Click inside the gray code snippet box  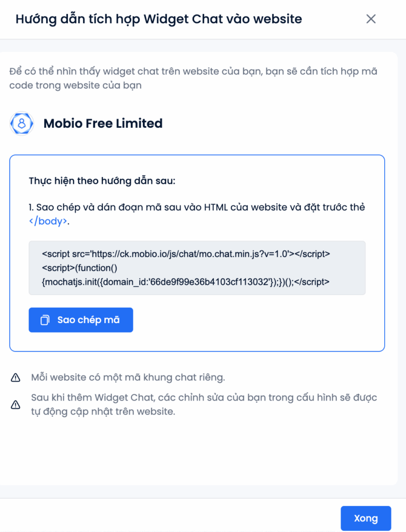(197, 268)
